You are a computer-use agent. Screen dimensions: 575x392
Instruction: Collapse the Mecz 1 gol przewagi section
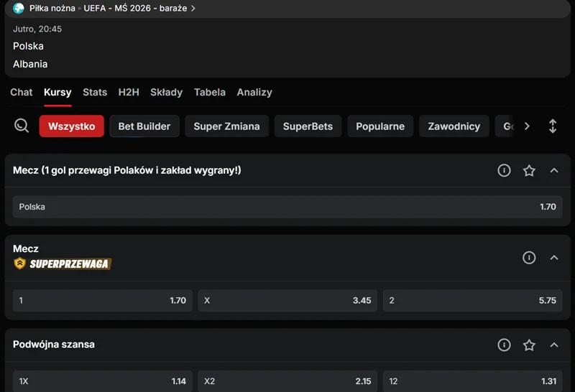point(554,170)
